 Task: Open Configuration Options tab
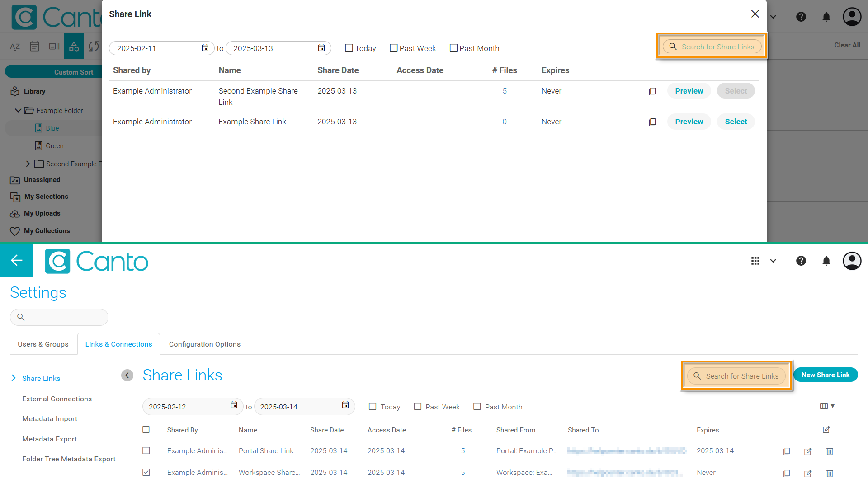pos(204,344)
